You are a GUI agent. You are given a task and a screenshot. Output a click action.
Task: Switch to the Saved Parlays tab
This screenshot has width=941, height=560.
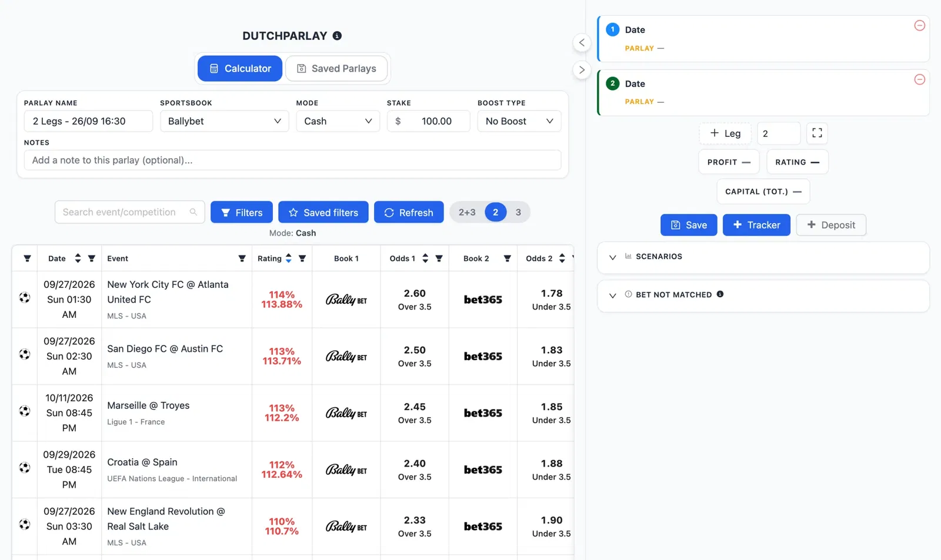[x=336, y=69]
